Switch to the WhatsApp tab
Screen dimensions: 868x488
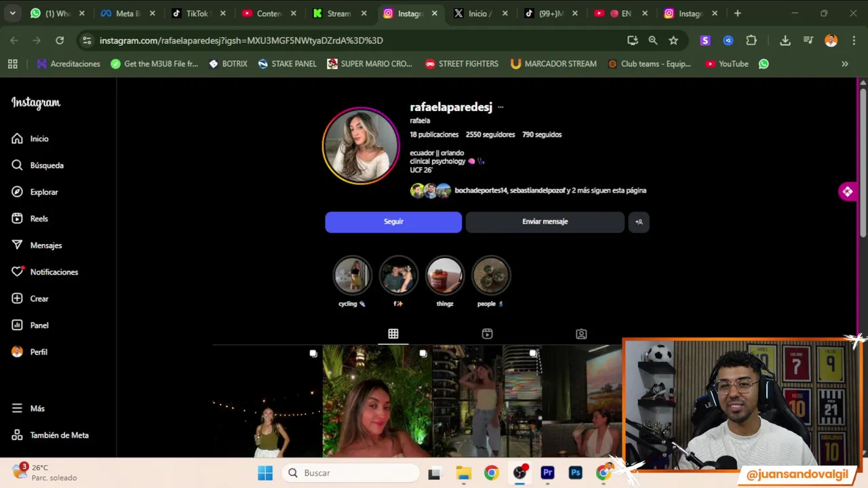tap(58, 13)
